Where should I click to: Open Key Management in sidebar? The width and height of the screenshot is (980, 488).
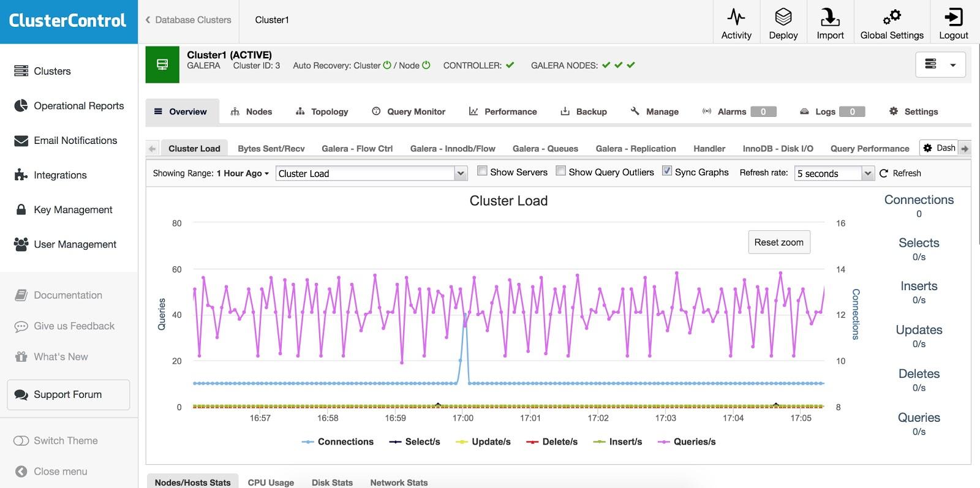coord(64,210)
